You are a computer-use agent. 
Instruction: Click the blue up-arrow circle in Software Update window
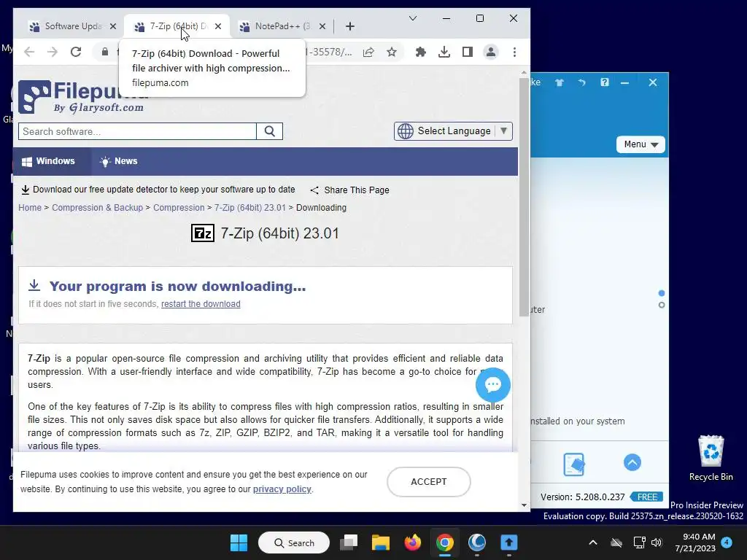(632, 462)
